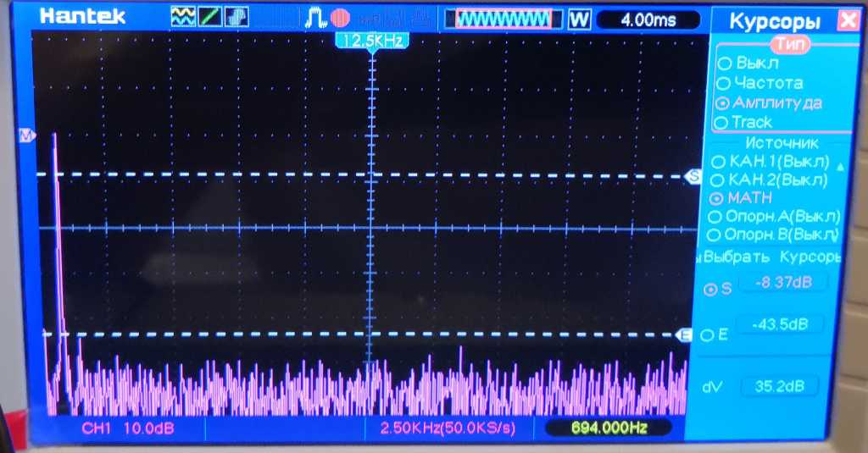Image resolution: width=868 pixels, height=453 pixels.
Task: Click the 2.50KHz(50.0KS/s) readout
Action: coord(448,428)
